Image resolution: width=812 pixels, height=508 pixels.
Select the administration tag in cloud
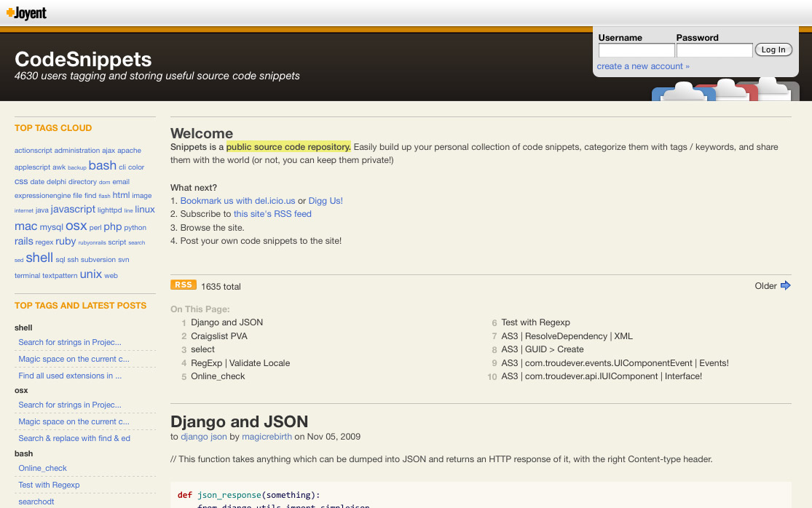click(76, 151)
